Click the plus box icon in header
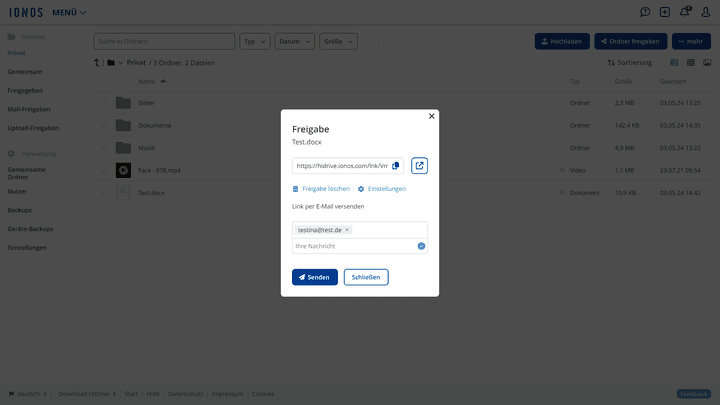 (665, 12)
